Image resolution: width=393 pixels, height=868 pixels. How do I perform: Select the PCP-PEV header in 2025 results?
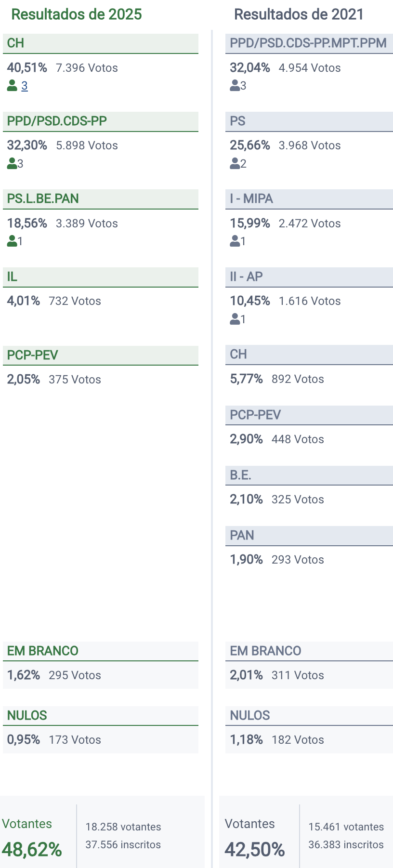(101, 355)
